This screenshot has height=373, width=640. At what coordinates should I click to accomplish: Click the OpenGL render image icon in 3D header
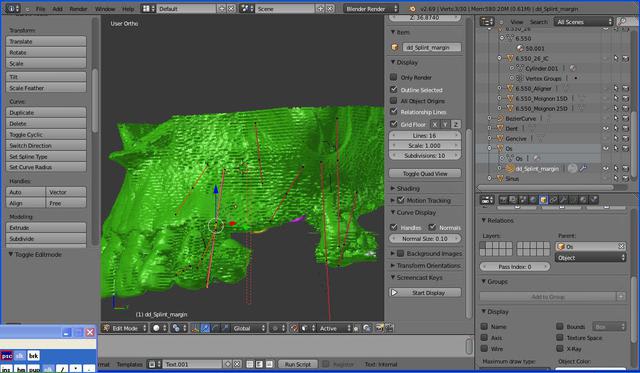[x=379, y=328]
